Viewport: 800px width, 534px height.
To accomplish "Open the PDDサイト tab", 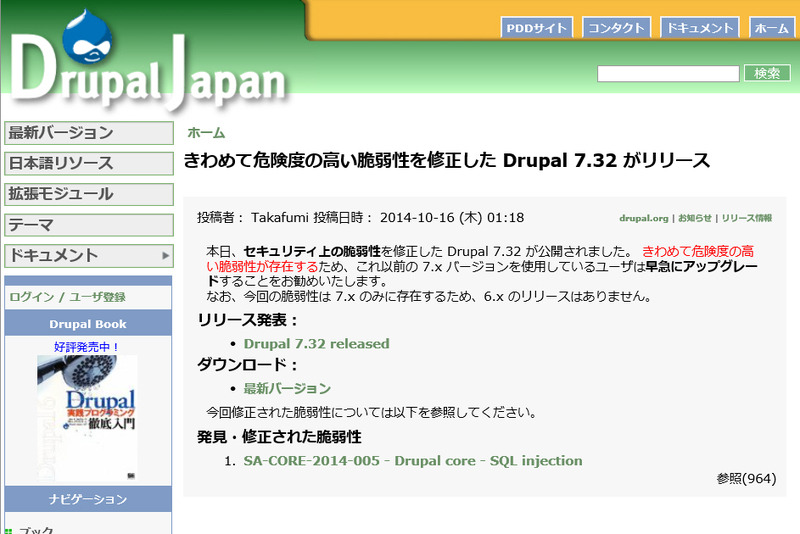I will pyautogui.click(x=536, y=28).
